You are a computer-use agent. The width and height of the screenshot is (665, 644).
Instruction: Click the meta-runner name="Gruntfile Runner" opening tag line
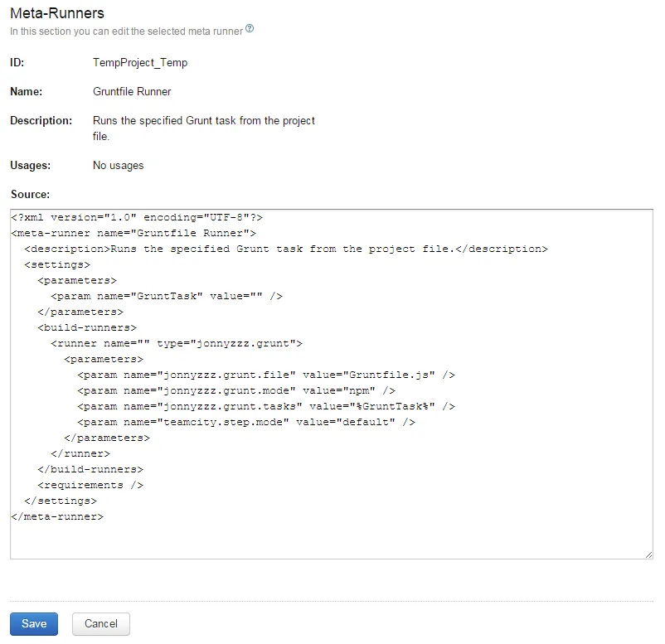pos(133,234)
